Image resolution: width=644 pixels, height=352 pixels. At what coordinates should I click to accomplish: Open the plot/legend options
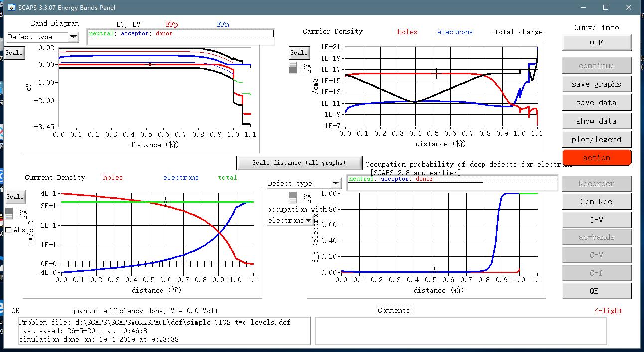click(x=596, y=140)
